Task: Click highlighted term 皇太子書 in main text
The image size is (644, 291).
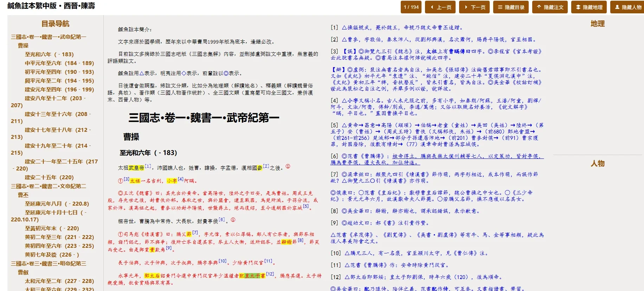Action: click(255, 276)
